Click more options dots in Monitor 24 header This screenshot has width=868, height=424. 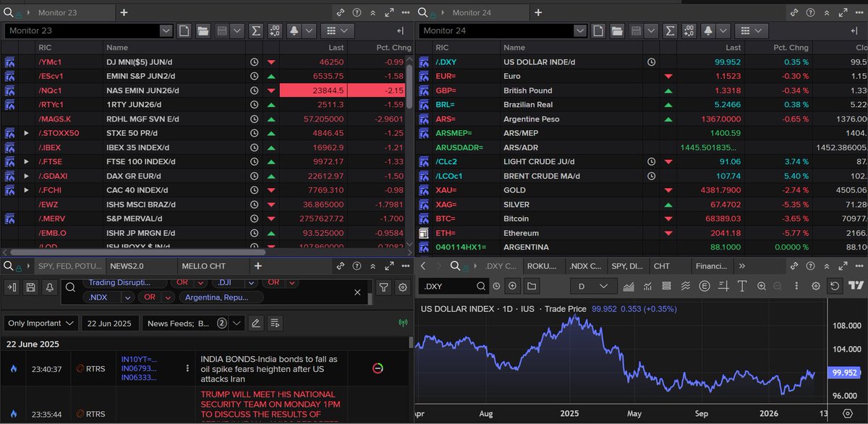pos(859,12)
